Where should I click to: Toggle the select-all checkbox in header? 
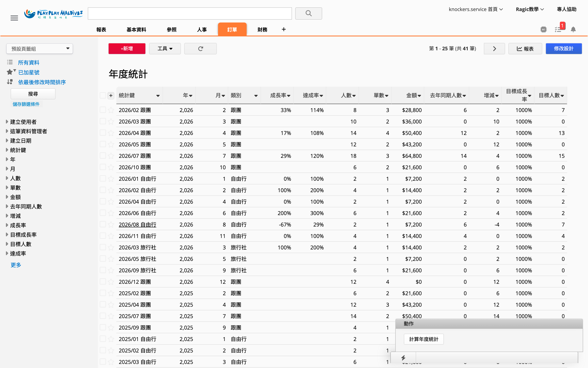click(103, 95)
